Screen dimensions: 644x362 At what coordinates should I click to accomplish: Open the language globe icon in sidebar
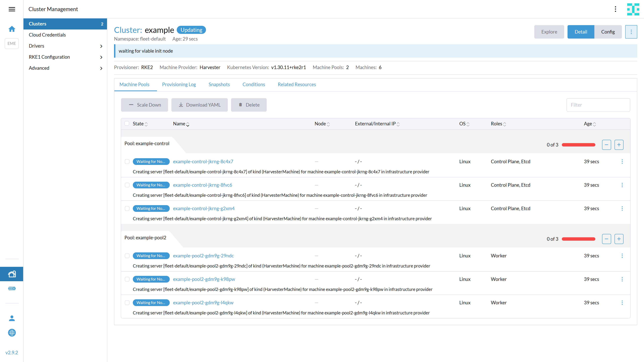coord(12,333)
